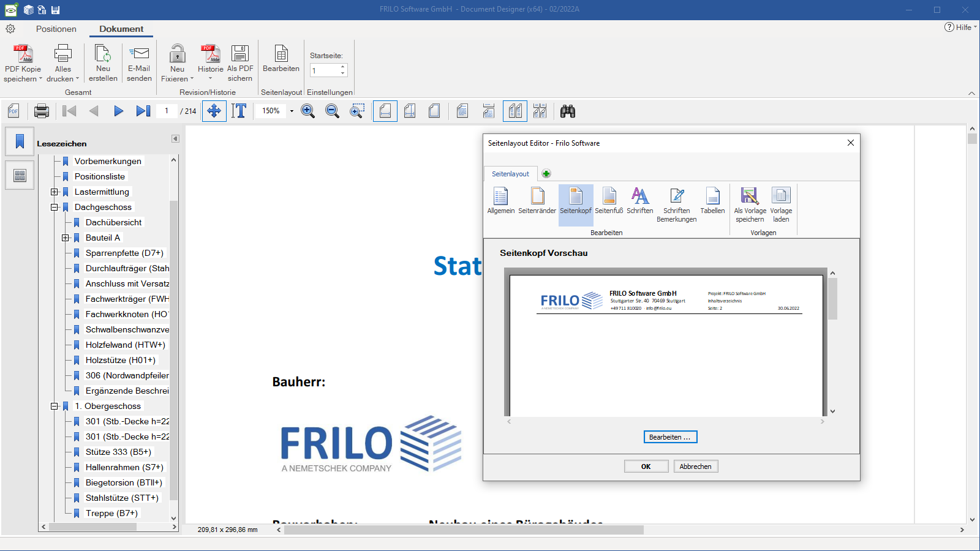Click the Neu Fixieren lock icon
This screenshot has height=551, width=980.
pyautogui.click(x=178, y=54)
